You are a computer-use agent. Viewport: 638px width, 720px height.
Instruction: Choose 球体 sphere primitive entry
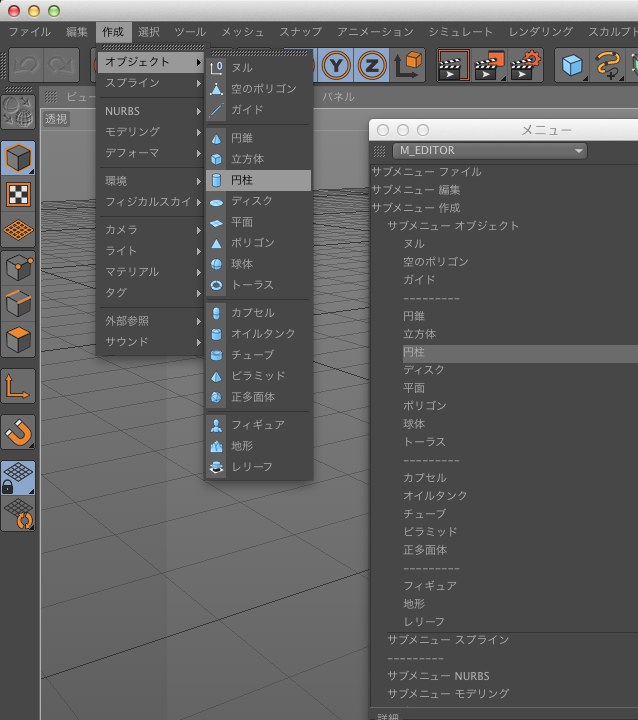point(259,264)
